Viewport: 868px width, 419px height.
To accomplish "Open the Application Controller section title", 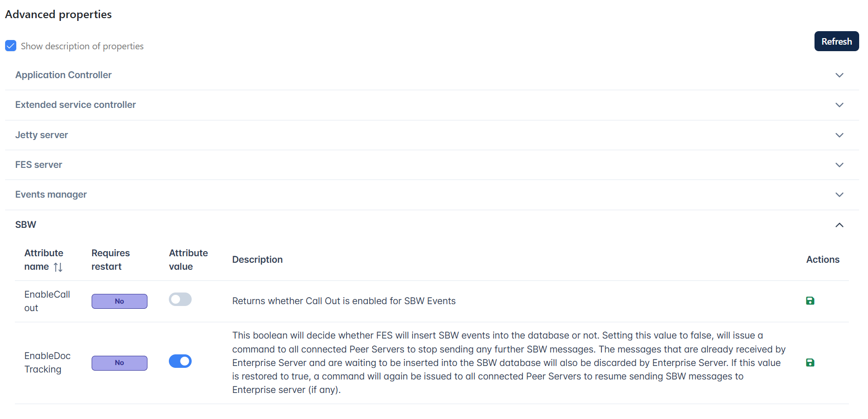I will [63, 75].
